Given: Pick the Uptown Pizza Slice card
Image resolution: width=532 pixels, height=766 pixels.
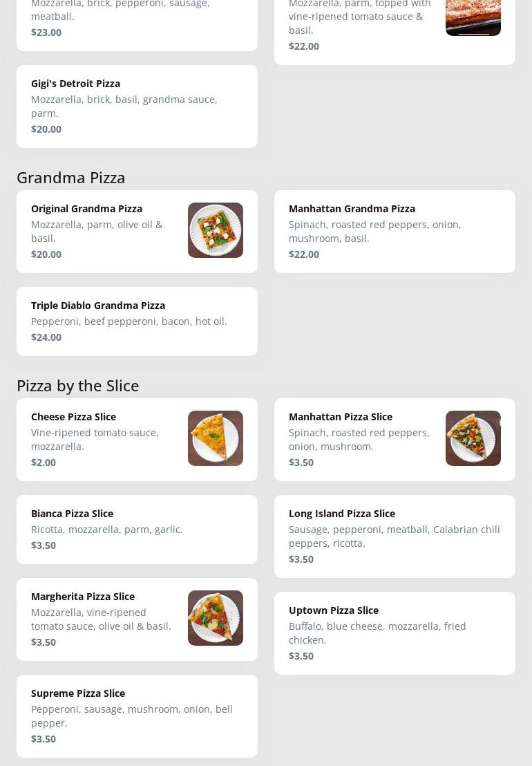Looking at the screenshot, I should (x=395, y=633).
